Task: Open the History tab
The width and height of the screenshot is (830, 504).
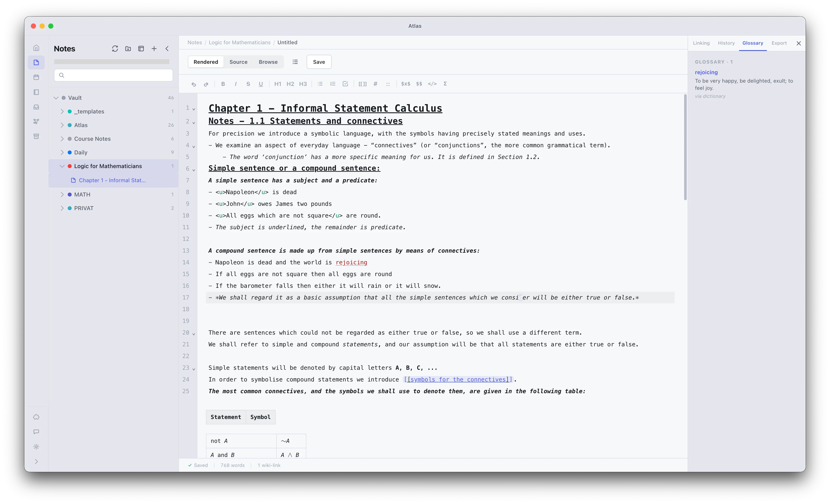Action: coord(726,43)
